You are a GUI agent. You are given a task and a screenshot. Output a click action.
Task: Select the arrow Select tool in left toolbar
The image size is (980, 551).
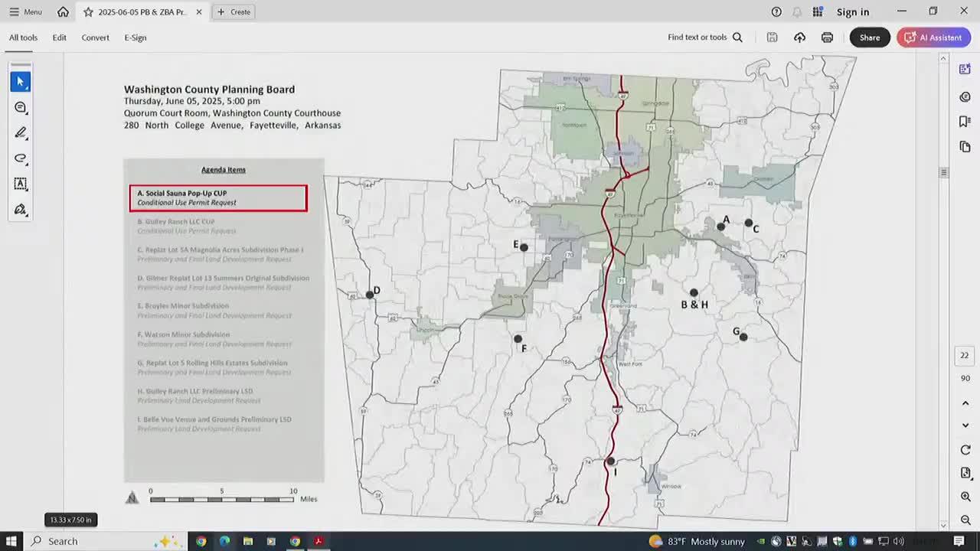(21, 81)
